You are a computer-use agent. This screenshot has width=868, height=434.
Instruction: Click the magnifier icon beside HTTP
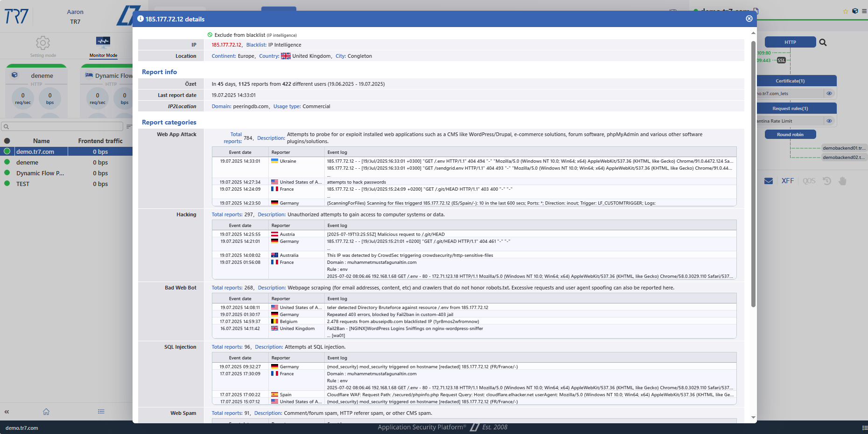pos(823,42)
